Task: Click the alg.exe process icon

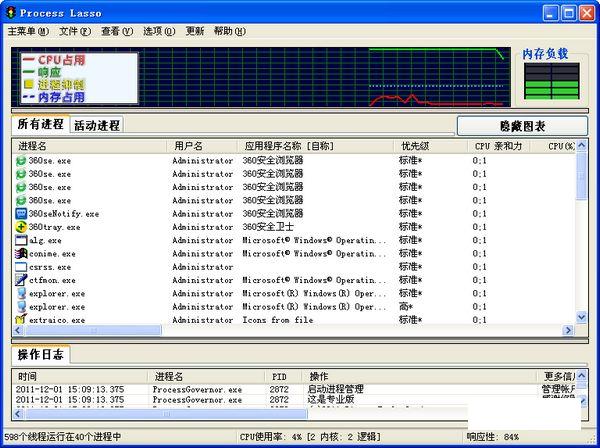Action: point(21,241)
